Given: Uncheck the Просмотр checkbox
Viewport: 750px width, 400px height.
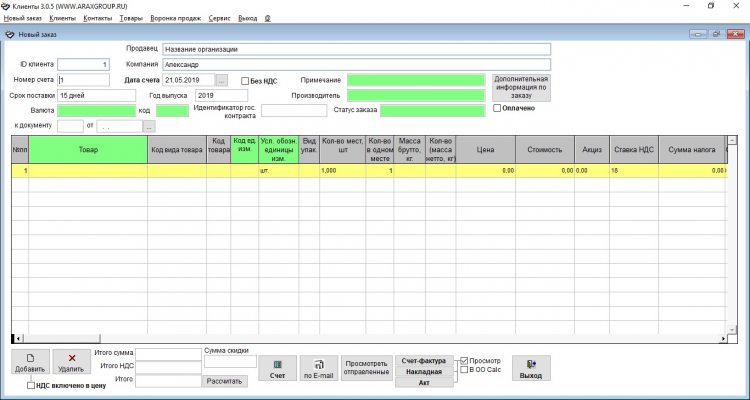Looking at the screenshot, I should click(463, 360).
